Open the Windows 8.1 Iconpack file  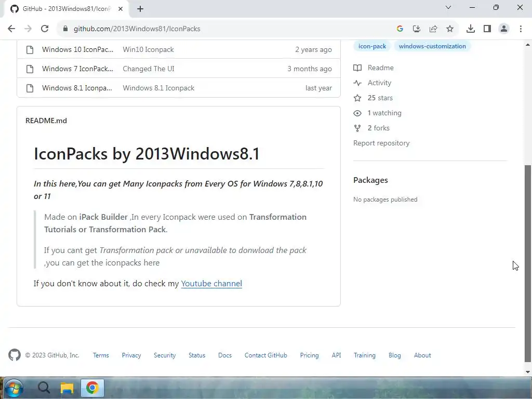point(77,88)
